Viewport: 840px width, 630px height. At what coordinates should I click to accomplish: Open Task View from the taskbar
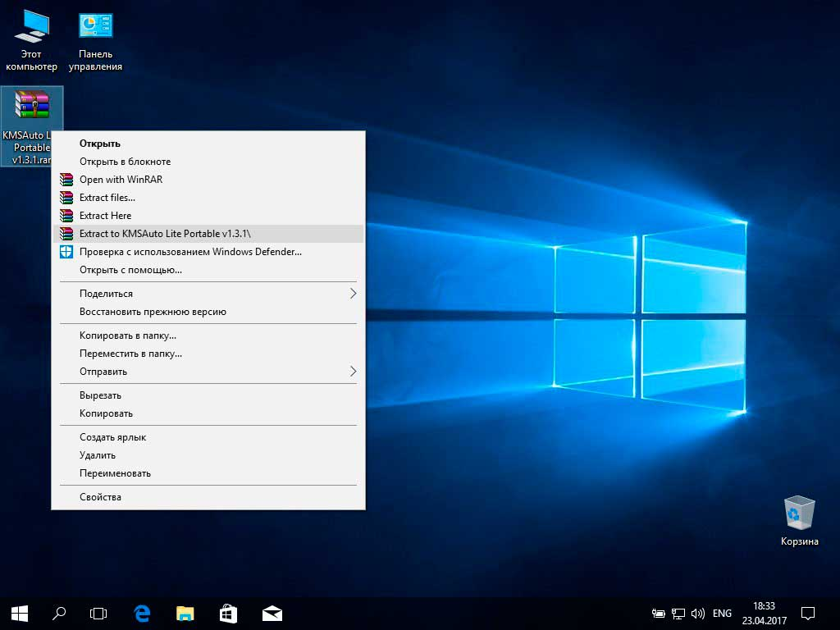[x=98, y=614]
